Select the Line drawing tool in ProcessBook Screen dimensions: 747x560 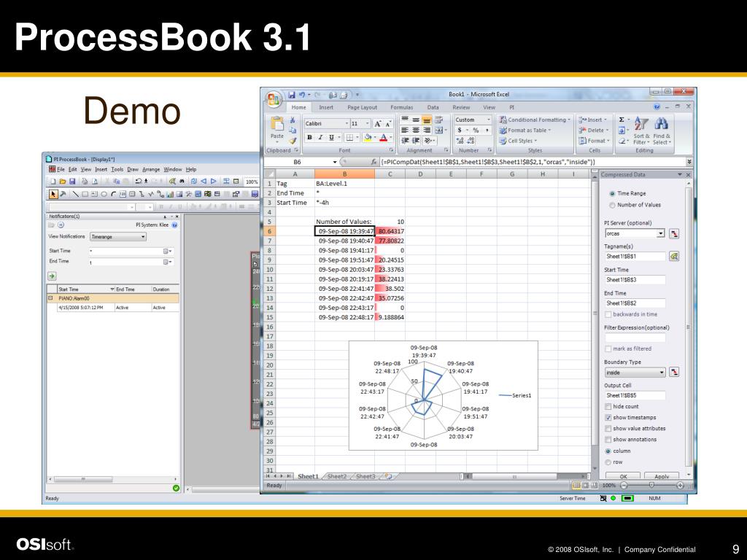(75, 194)
